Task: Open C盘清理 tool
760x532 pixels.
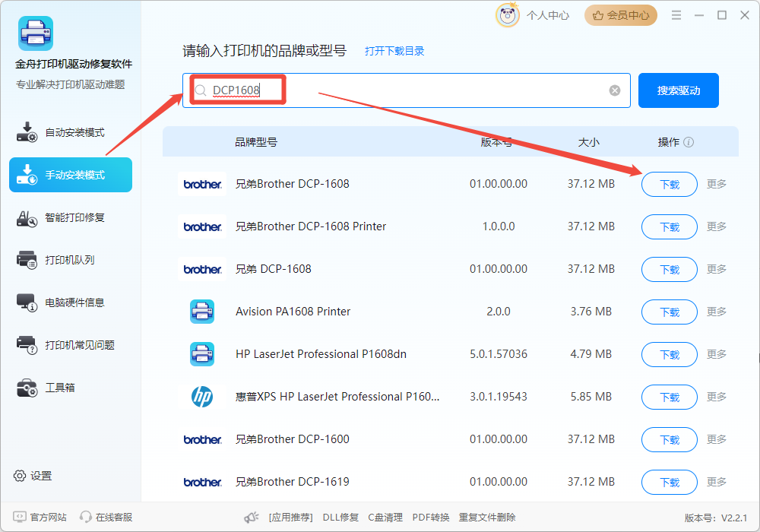Action: (x=385, y=518)
